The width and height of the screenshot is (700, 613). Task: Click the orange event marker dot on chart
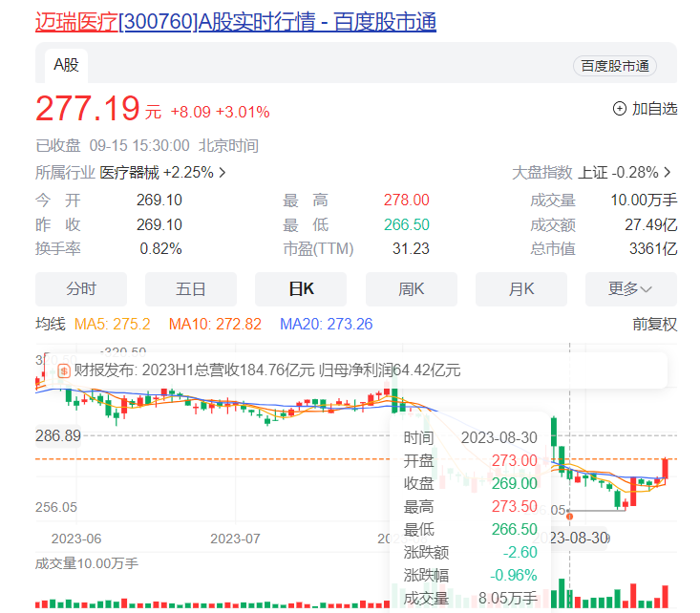[x=569, y=517]
